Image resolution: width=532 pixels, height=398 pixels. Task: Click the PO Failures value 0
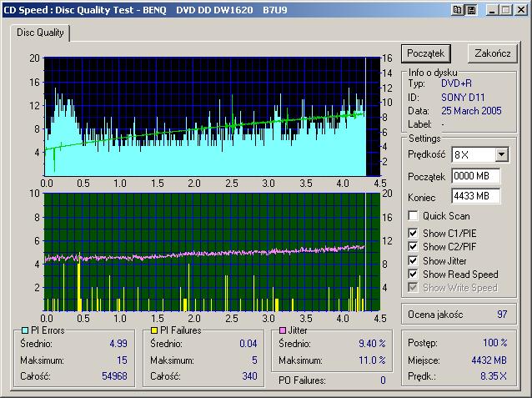(x=383, y=380)
